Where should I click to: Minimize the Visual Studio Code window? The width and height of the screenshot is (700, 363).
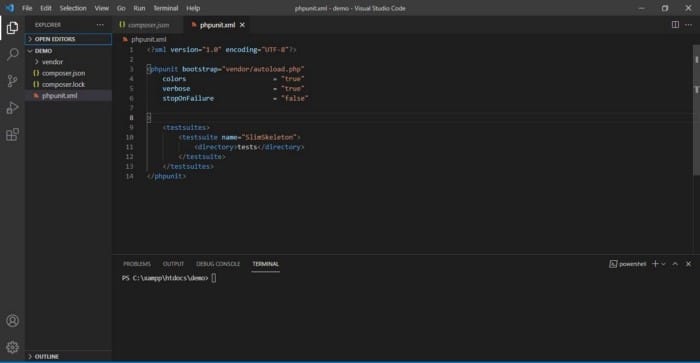click(642, 8)
